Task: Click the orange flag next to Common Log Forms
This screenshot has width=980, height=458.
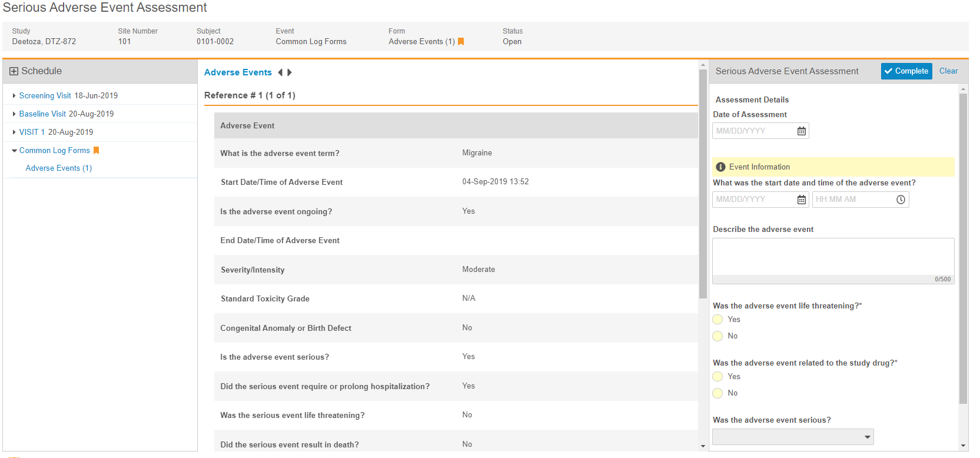Action: coord(97,151)
